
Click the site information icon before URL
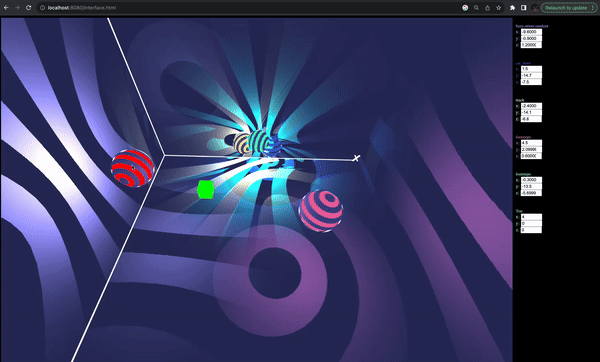tap(42, 8)
